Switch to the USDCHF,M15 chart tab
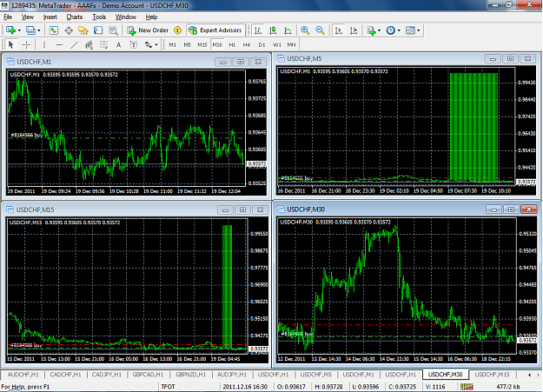 (492, 375)
